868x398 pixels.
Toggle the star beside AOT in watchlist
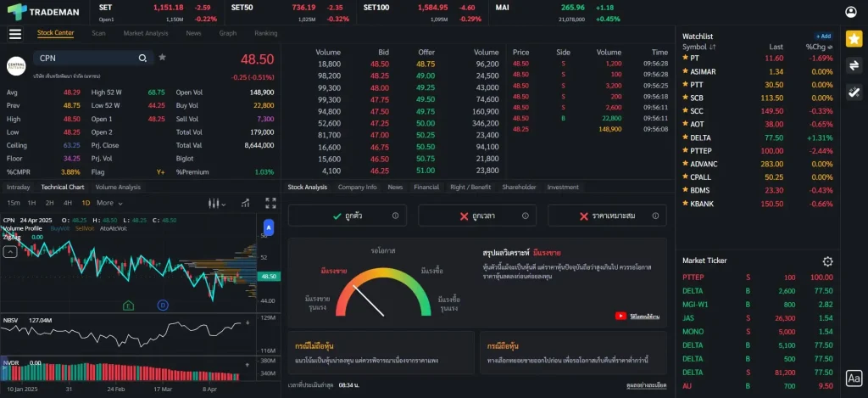click(x=685, y=124)
